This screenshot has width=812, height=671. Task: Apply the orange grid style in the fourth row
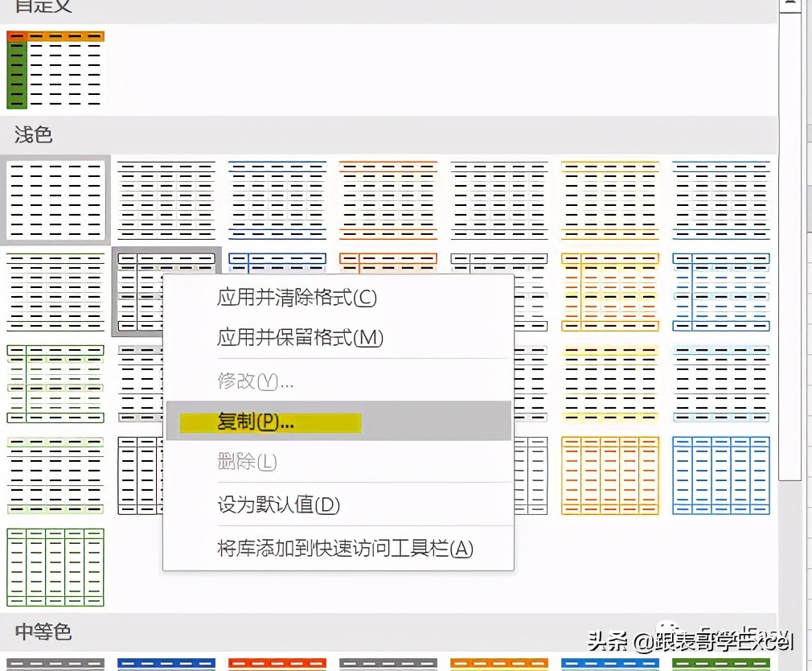click(610, 475)
